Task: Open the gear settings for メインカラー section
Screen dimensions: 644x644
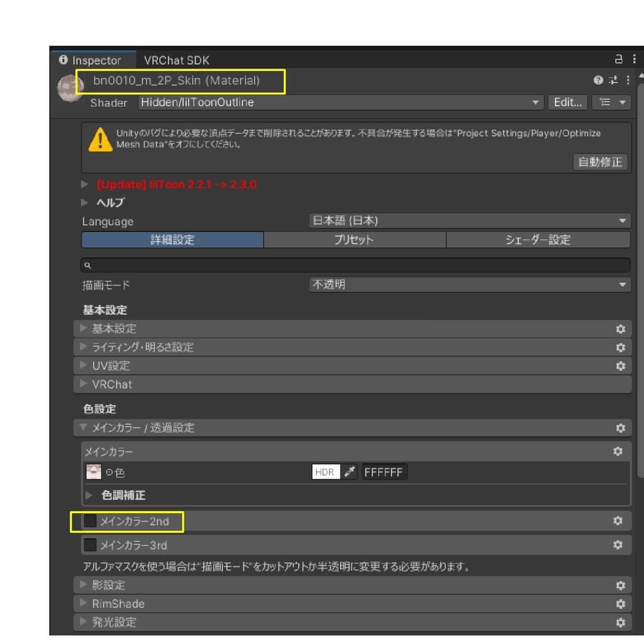Action: 618,451
